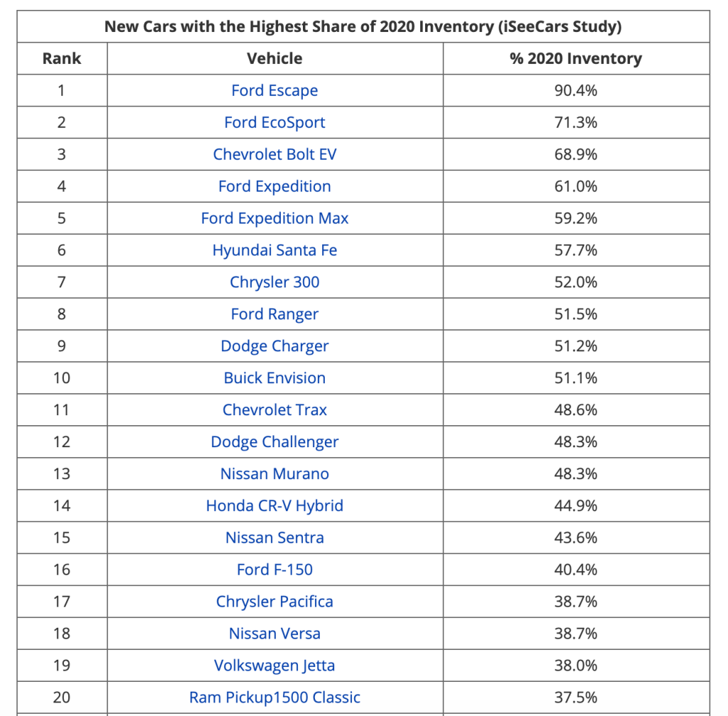
Task: Select the Ford Expedition link
Action: pyautogui.click(x=274, y=186)
